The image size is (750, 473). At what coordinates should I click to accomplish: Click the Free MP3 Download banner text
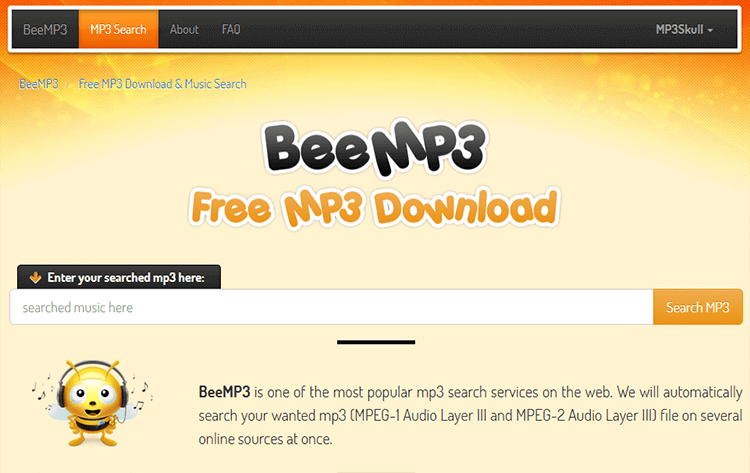375,208
